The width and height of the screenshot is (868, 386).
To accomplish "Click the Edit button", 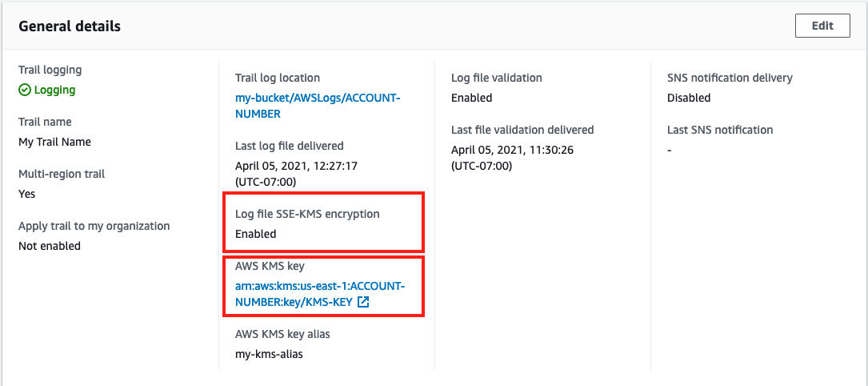I will [822, 26].
